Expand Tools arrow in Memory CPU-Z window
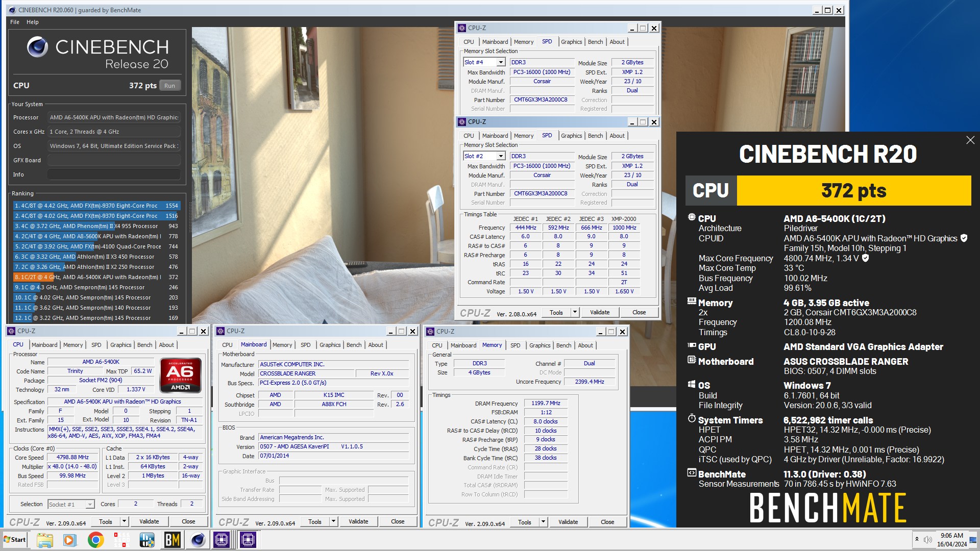 pos(543,522)
